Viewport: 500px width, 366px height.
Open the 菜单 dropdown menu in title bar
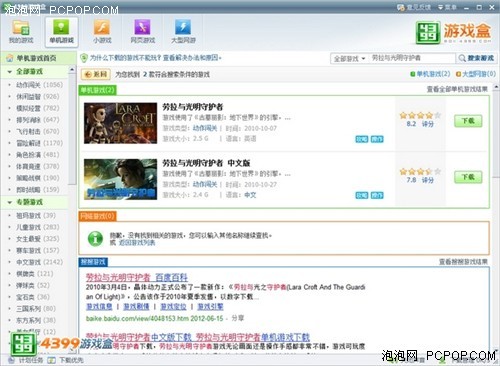click(x=447, y=7)
